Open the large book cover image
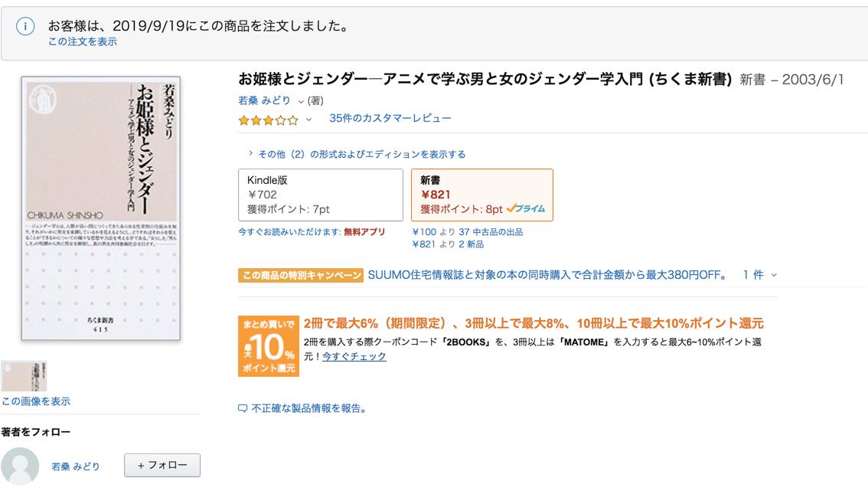 point(101,208)
